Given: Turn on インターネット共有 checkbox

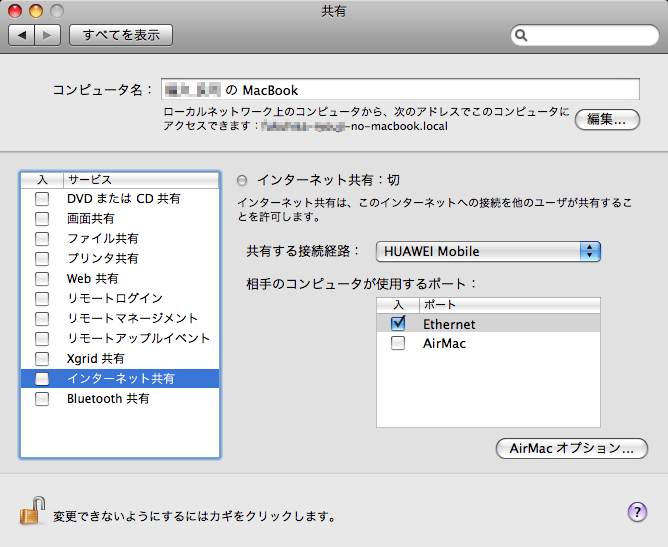Looking at the screenshot, I should (42, 379).
